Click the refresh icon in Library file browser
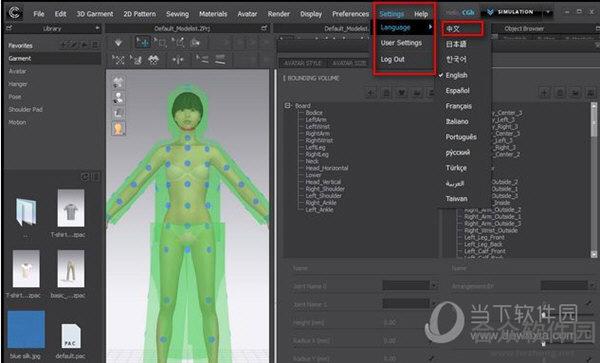 (x=85, y=176)
